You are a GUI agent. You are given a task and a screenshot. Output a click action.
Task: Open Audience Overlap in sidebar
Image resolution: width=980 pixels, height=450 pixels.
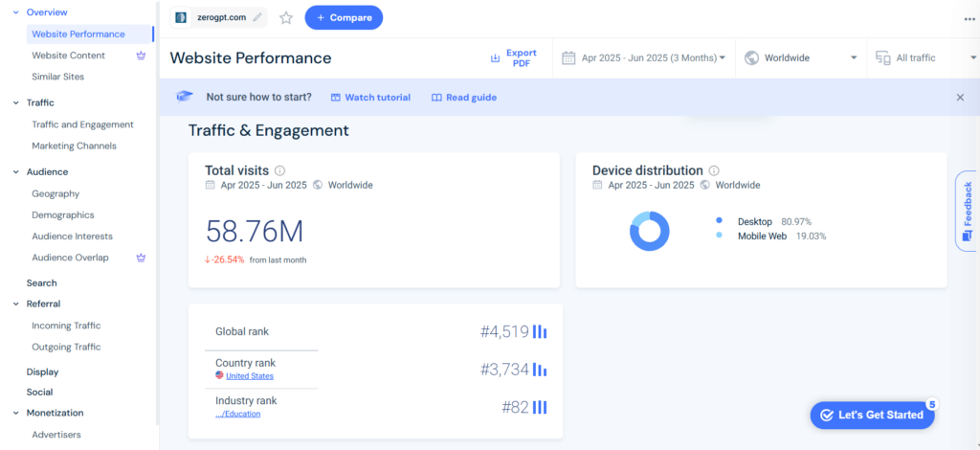(70, 258)
